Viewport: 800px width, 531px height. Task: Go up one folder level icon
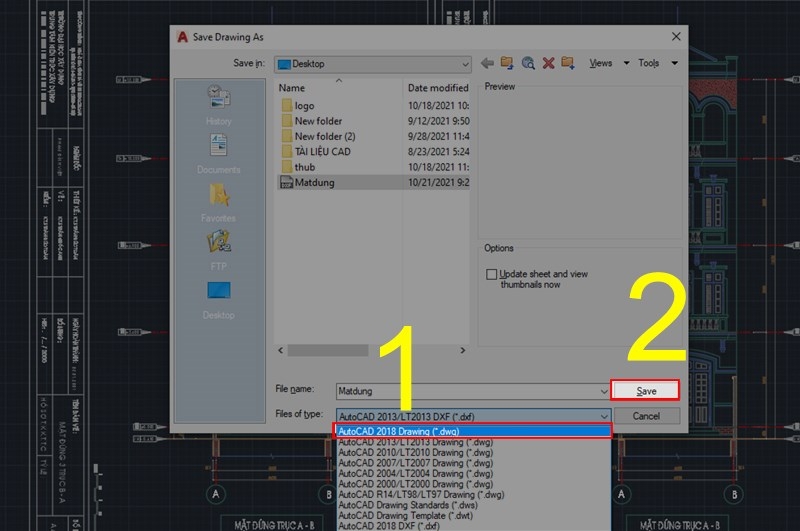(x=507, y=63)
